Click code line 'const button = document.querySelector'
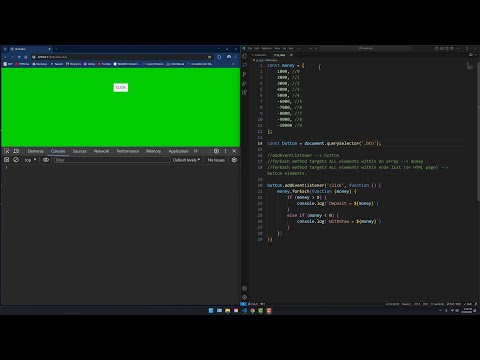Image resolution: width=480 pixels, height=360 pixels. point(324,143)
